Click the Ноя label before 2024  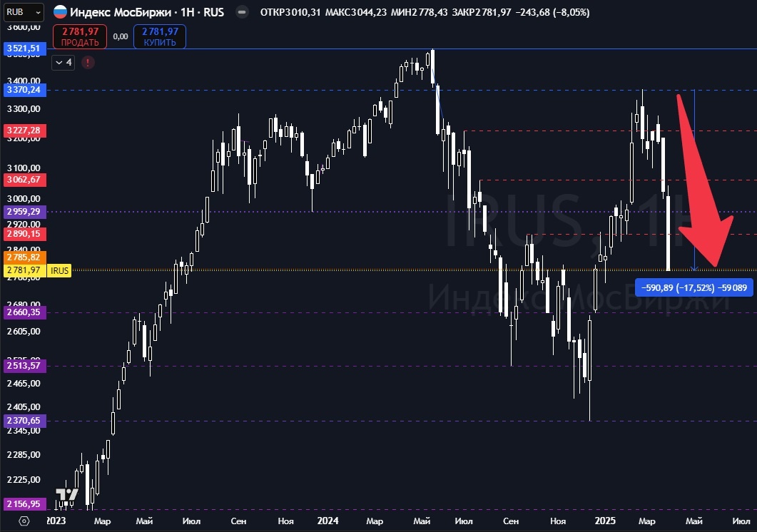286,521
